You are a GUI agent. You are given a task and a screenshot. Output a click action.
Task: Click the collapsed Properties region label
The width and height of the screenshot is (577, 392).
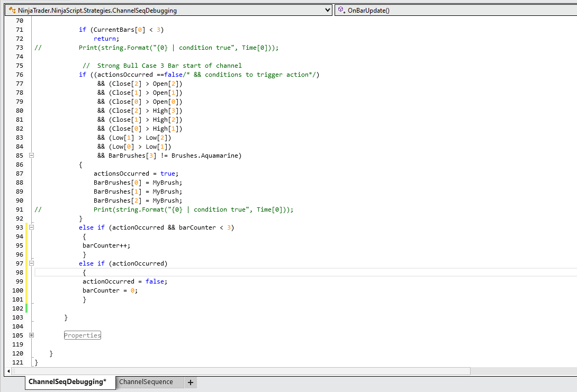[x=83, y=335]
